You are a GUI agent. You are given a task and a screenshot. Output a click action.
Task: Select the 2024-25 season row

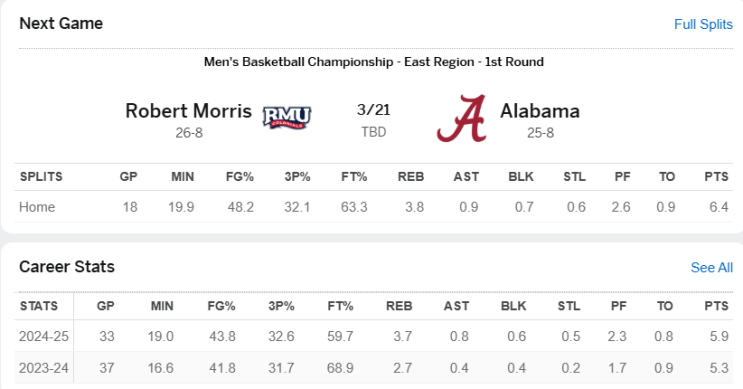[x=373, y=336]
